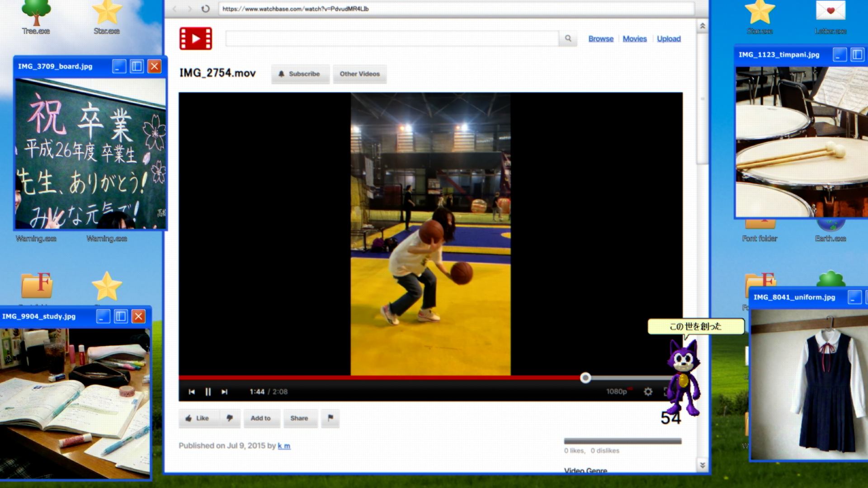This screenshot has height=488, width=868.
Task: Open video settings gear icon
Action: click(648, 392)
